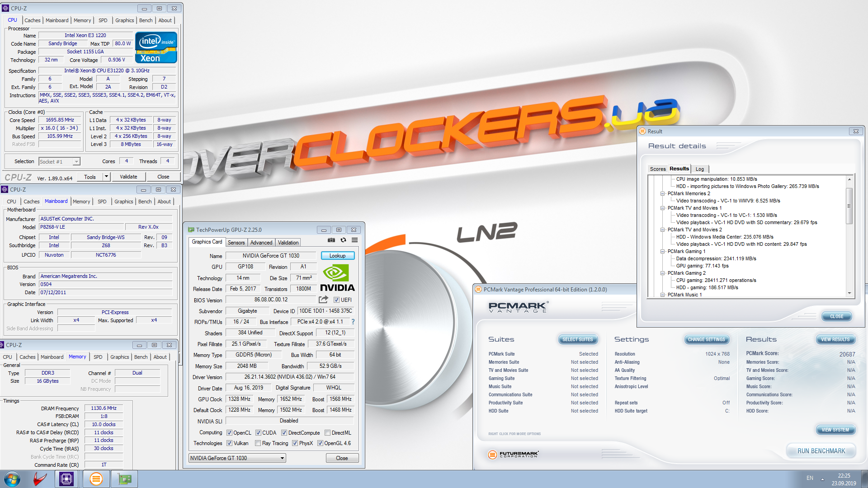The width and height of the screenshot is (868, 488).
Task: Click the GPU-Z screenshot camera icon
Action: click(331, 240)
